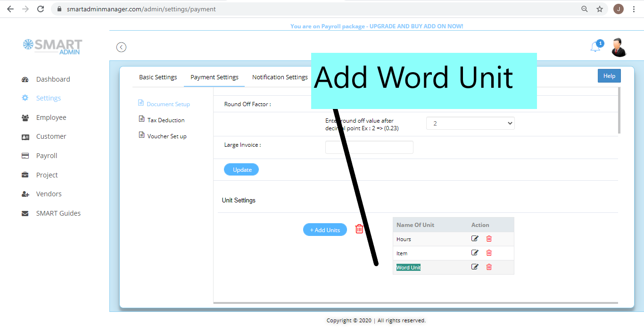Open the edit icon beside Word Unit
The width and height of the screenshot is (644, 327).
click(x=475, y=267)
